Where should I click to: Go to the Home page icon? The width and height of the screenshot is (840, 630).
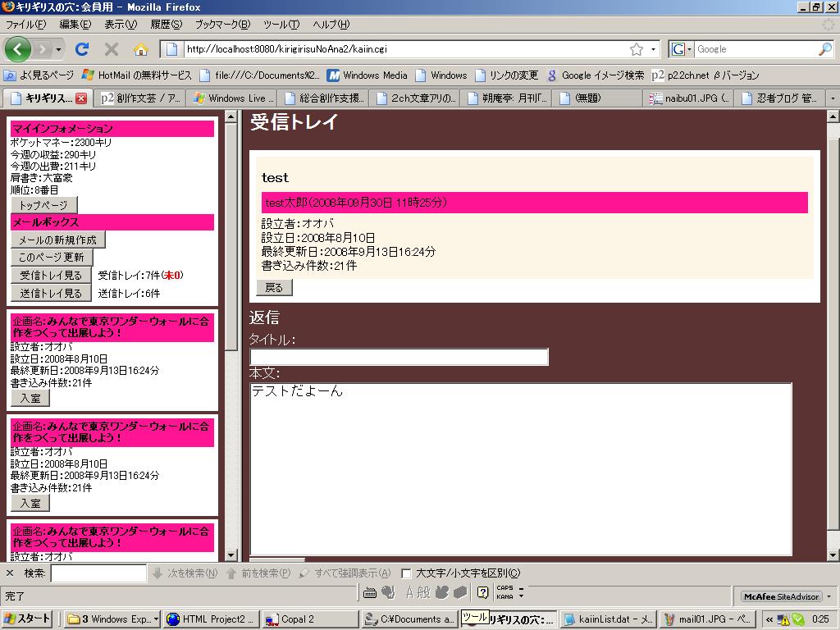coord(141,50)
